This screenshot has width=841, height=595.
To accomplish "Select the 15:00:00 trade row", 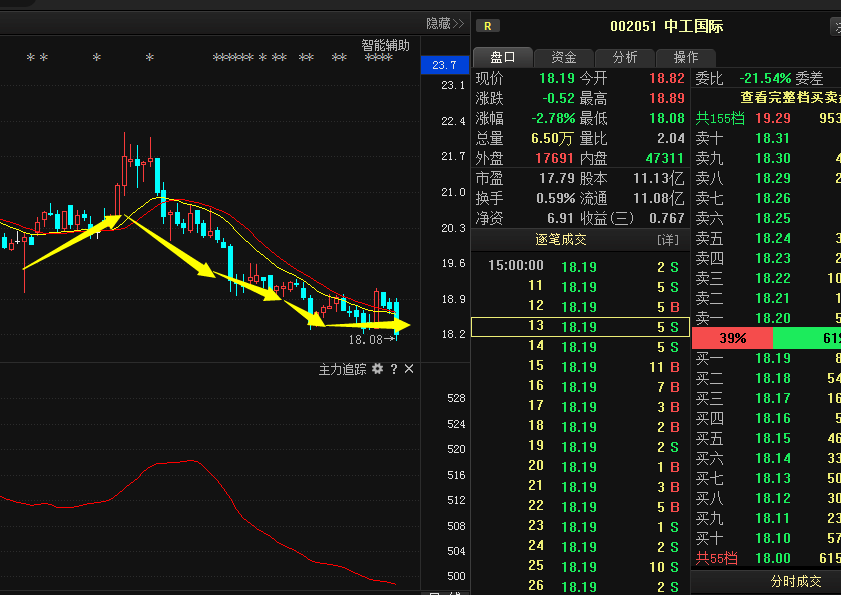I will pyautogui.click(x=580, y=267).
